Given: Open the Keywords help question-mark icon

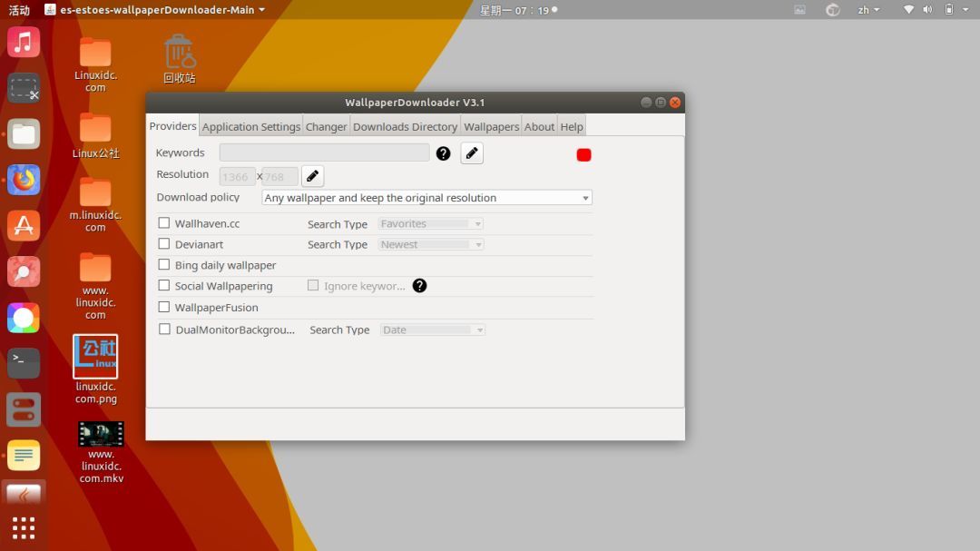Looking at the screenshot, I should coord(443,153).
